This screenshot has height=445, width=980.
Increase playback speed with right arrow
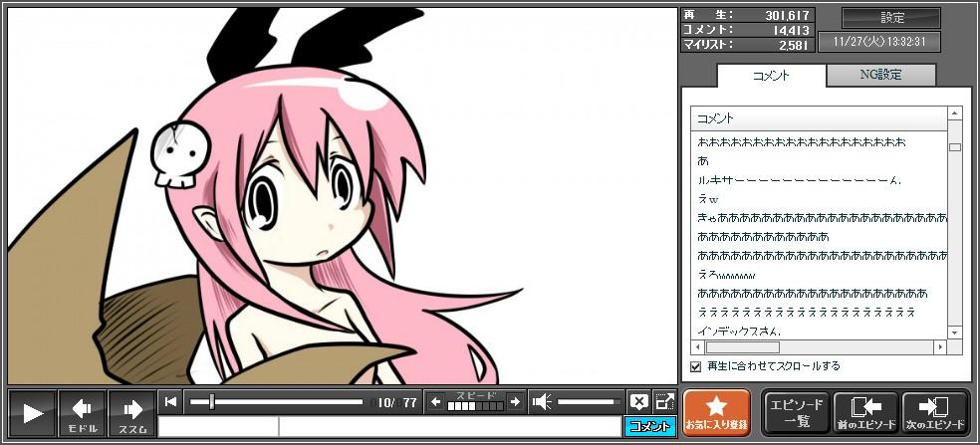(515, 402)
